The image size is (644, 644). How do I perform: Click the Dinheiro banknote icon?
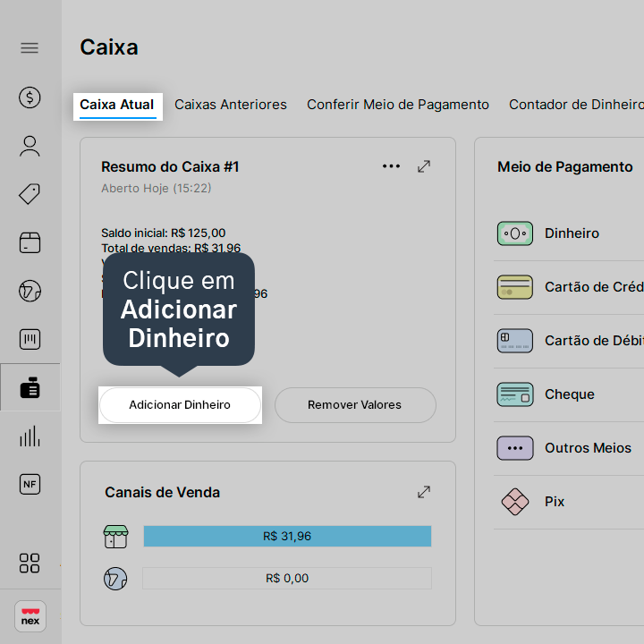(515, 233)
